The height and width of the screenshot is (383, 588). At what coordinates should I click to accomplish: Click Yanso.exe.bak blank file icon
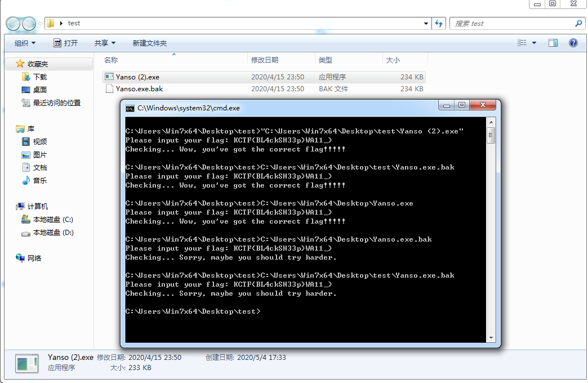point(109,89)
